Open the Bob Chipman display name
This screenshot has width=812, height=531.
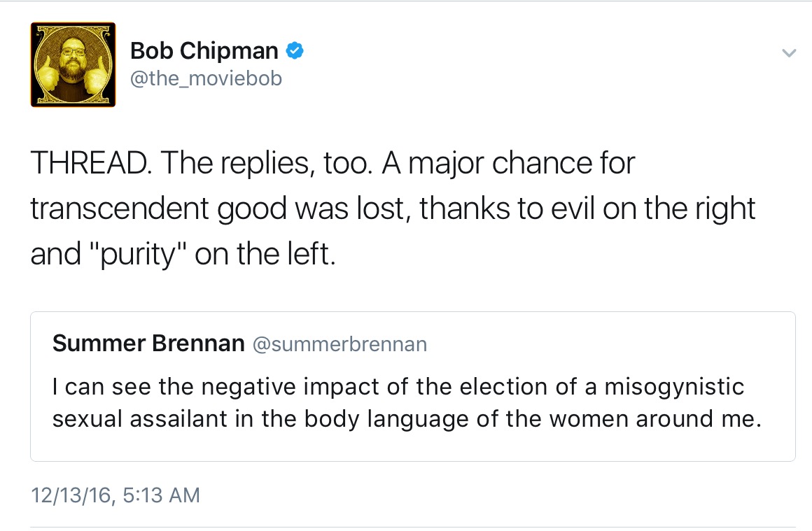(204, 50)
